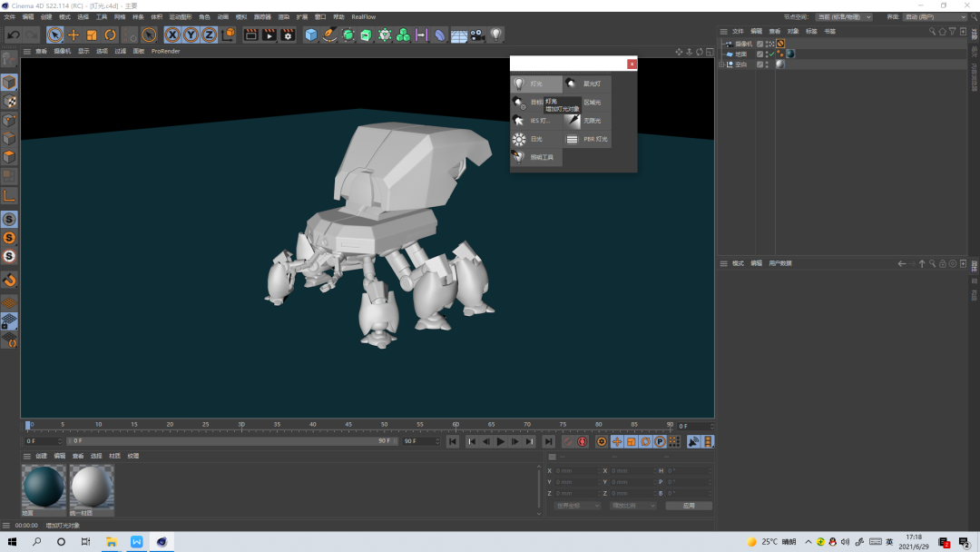Open the 世界坐标 coordinate dropdown
Screen dimensions: 980x552
point(577,506)
